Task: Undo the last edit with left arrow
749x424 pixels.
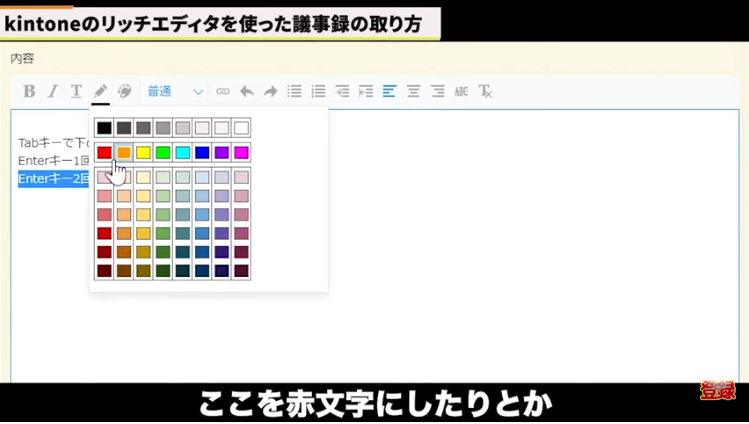Action: click(246, 91)
